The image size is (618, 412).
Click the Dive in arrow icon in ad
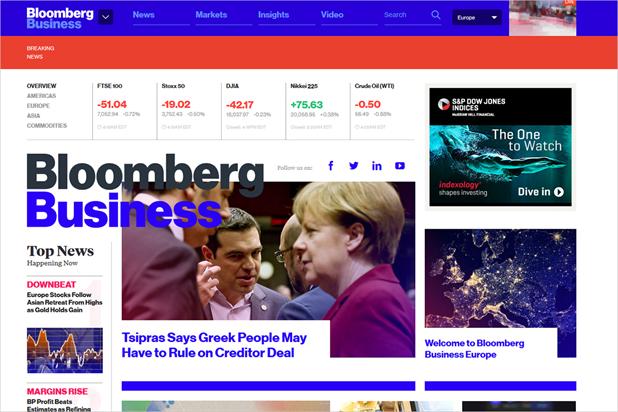(559, 192)
